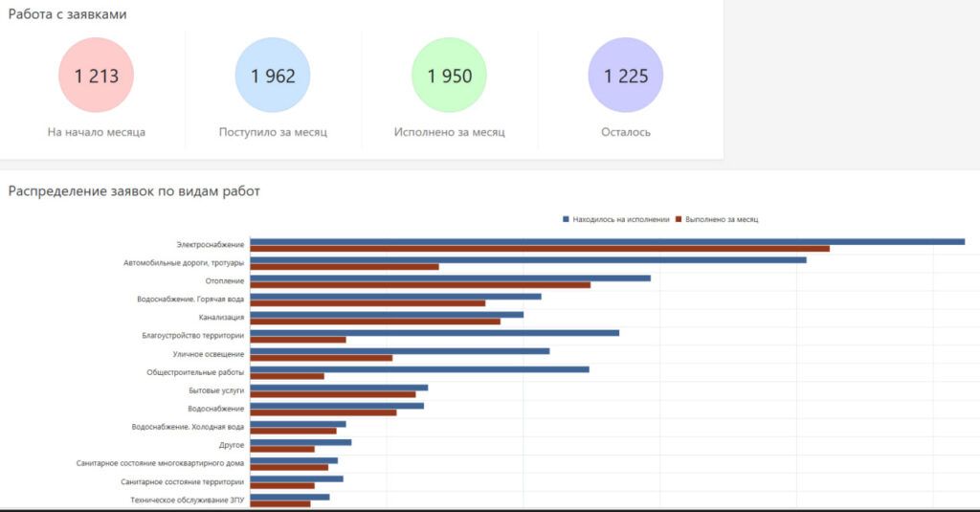Click the 'Работа с заявками' panel heading

coord(67,14)
